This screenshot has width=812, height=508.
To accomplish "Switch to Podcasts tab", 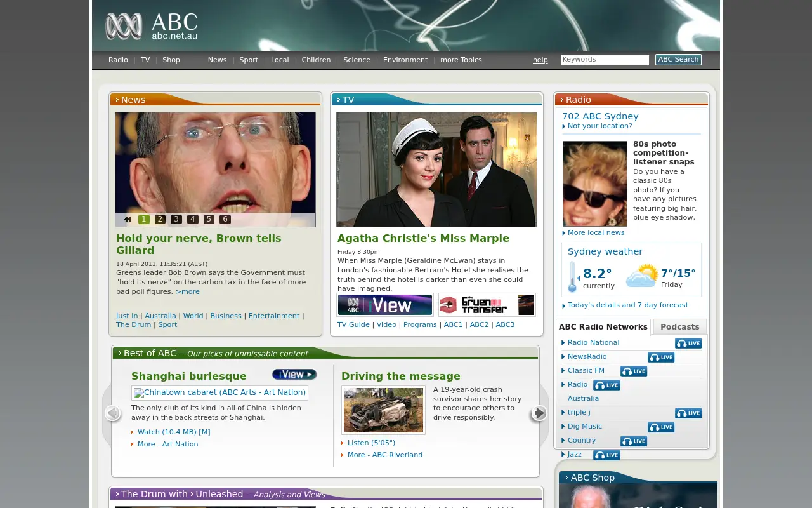I will pyautogui.click(x=680, y=327).
